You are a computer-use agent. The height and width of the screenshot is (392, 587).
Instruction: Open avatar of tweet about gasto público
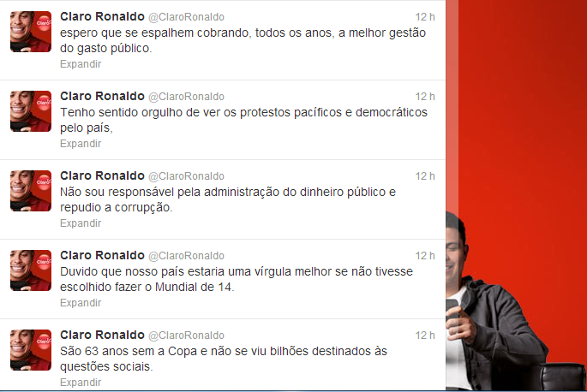coord(31,32)
